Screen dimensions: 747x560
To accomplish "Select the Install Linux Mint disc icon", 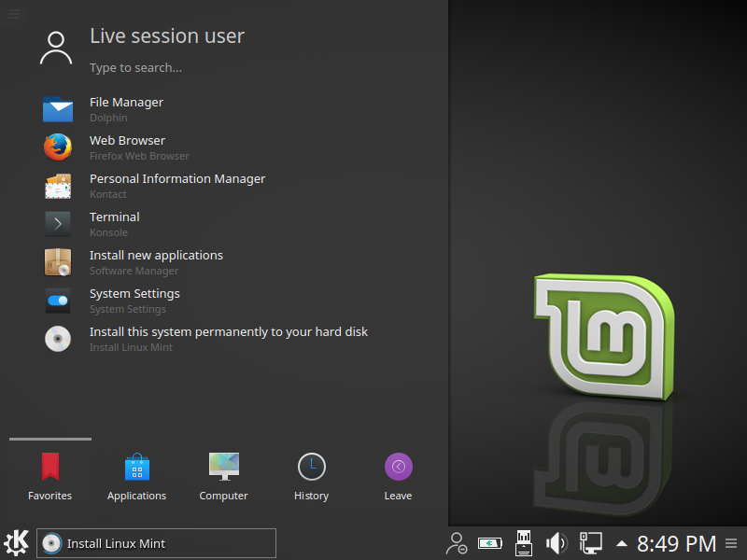I will click(58, 339).
